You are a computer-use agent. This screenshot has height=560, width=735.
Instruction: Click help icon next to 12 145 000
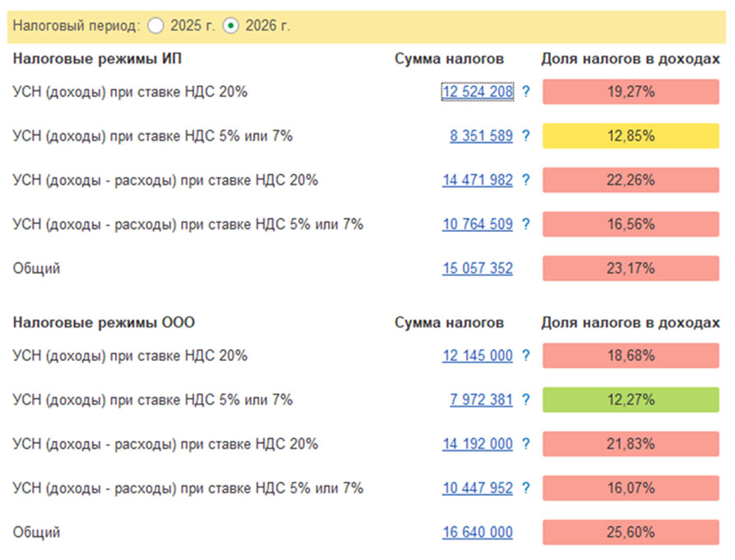pos(526,356)
